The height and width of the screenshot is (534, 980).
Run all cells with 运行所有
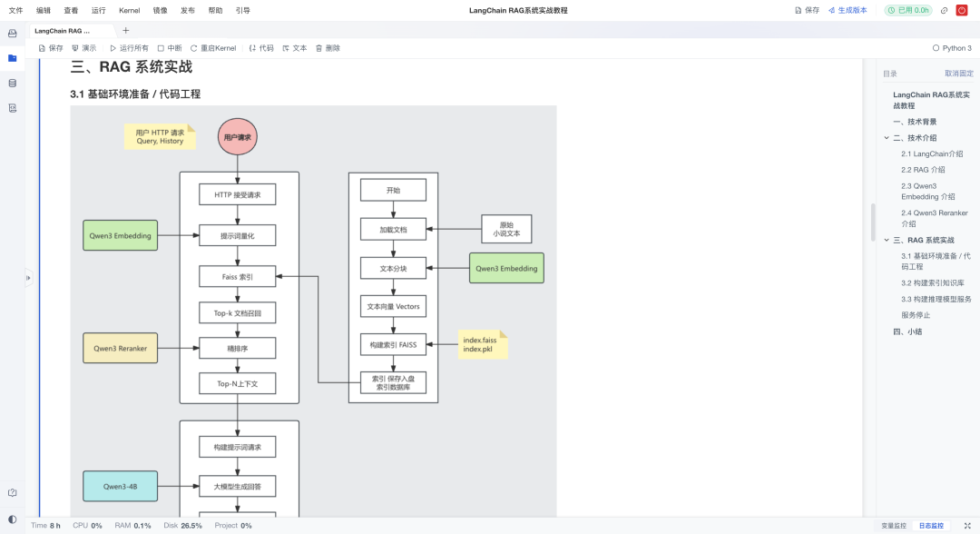130,48
